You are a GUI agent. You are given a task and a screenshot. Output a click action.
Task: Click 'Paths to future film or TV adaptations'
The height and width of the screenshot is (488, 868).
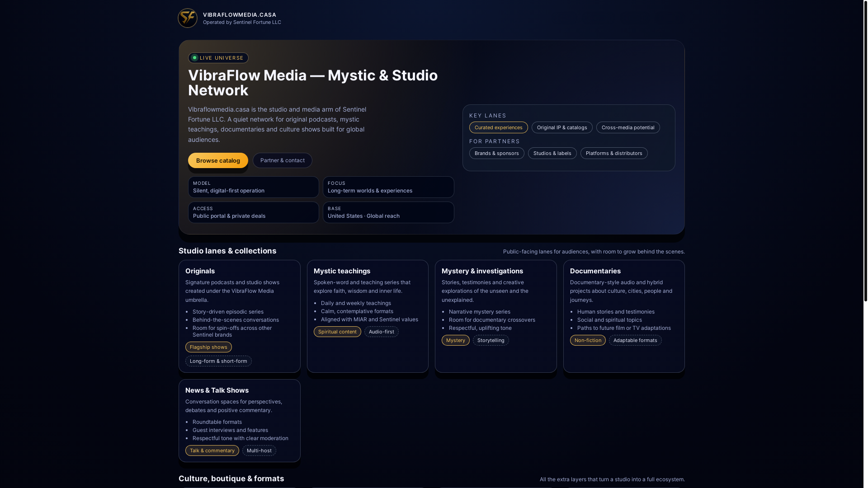pyautogui.click(x=624, y=328)
